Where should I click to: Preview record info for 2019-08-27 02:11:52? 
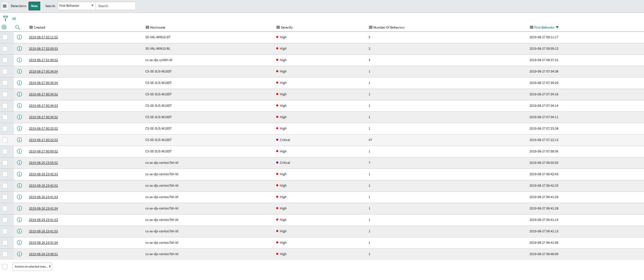pos(19,37)
